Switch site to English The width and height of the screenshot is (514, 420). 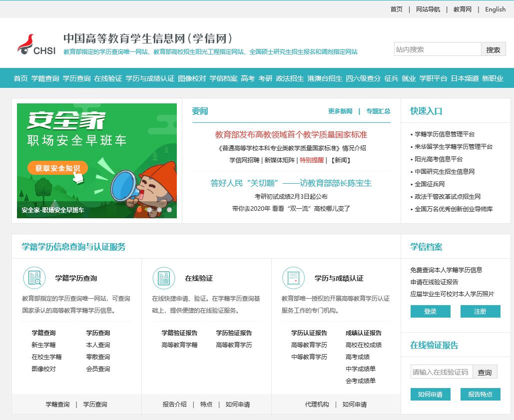coord(495,9)
